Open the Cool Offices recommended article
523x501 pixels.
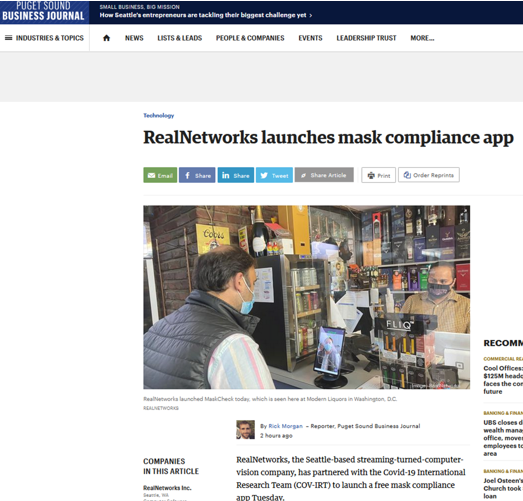[503, 380]
